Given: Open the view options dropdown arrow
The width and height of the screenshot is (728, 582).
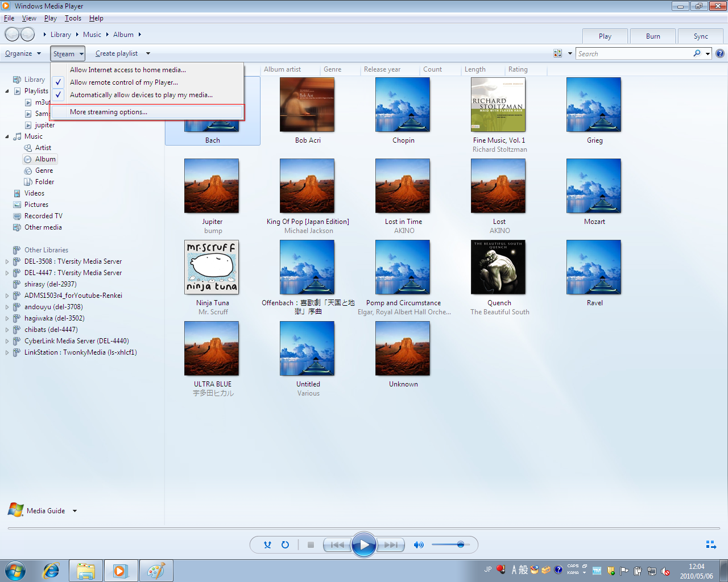Looking at the screenshot, I should click(x=570, y=53).
